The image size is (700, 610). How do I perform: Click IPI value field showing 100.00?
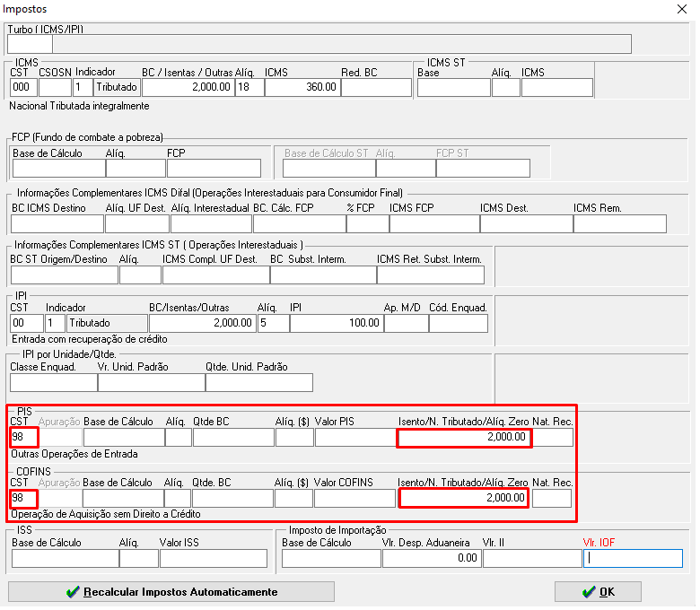pos(337,323)
